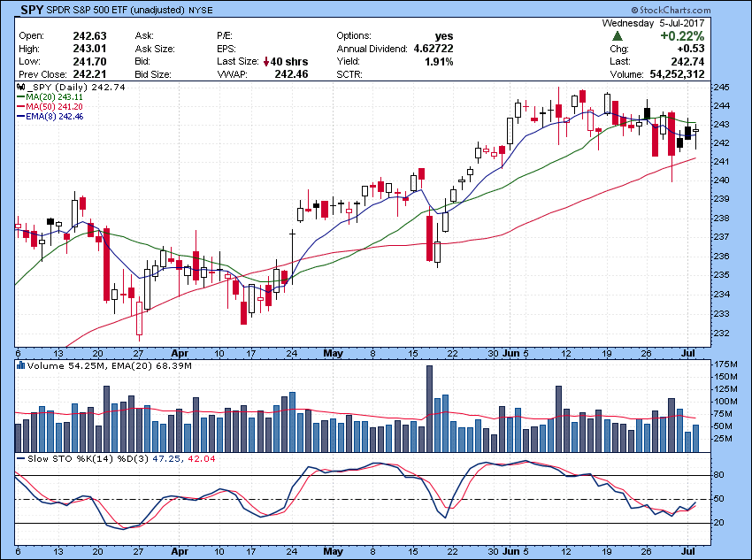Click the red stochastic %D value '42.04'

point(202,459)
